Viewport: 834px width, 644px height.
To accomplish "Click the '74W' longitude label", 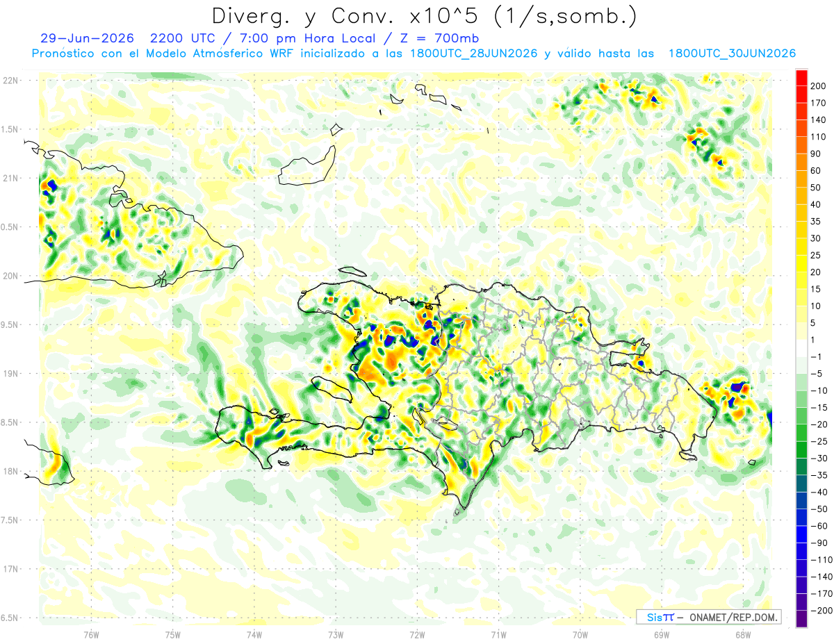I will 254,634.
